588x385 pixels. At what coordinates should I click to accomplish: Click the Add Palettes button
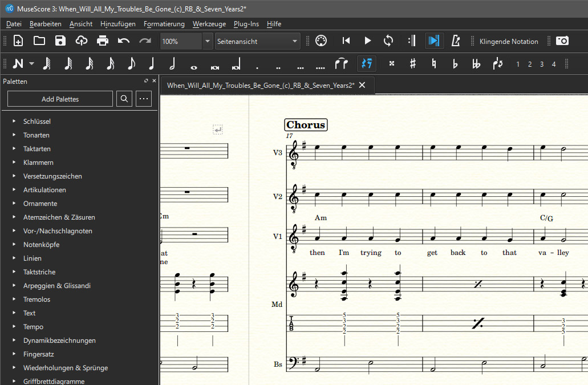(59, 99)
